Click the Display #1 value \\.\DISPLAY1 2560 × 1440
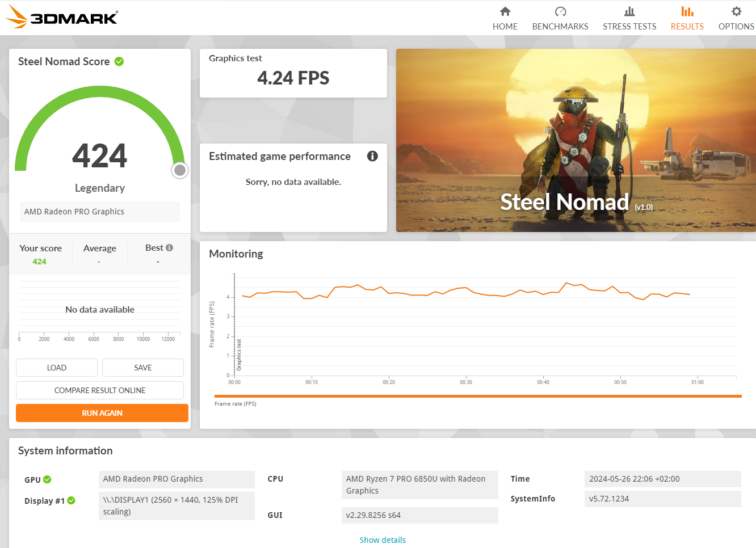Image resolution: width=756 pixels, height=548 pixels. click(x=177, y=505)
